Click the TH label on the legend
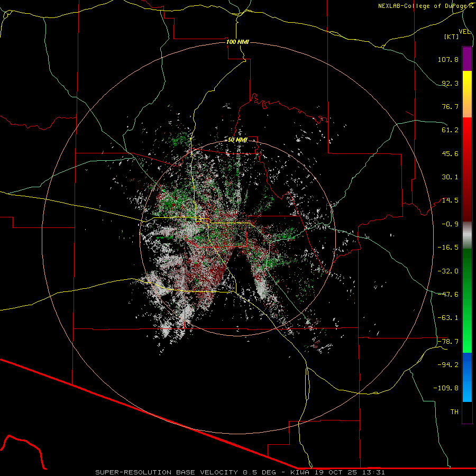The width and height of the screenshot is (476, 476). 454,412
